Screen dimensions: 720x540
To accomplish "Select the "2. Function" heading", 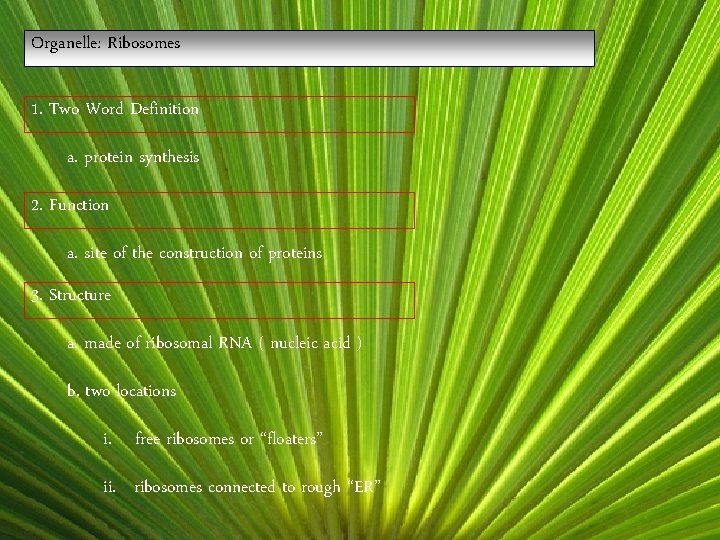I will [x=219, y=210].
